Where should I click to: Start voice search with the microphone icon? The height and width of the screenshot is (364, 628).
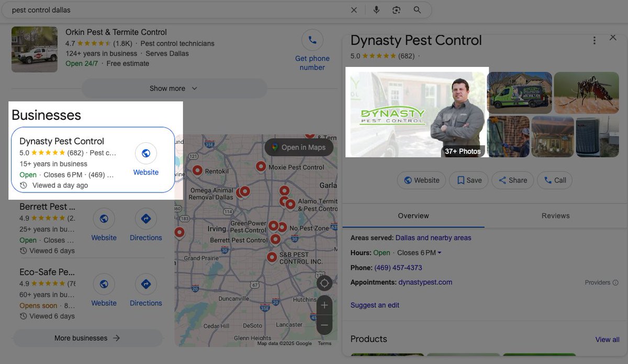click(x=376, y=10)
